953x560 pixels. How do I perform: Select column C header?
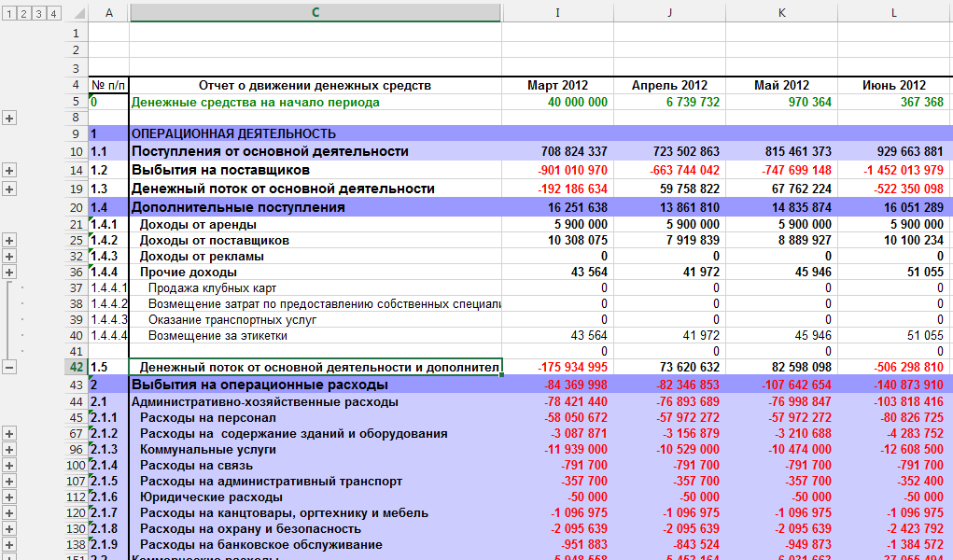click(315, 12)
